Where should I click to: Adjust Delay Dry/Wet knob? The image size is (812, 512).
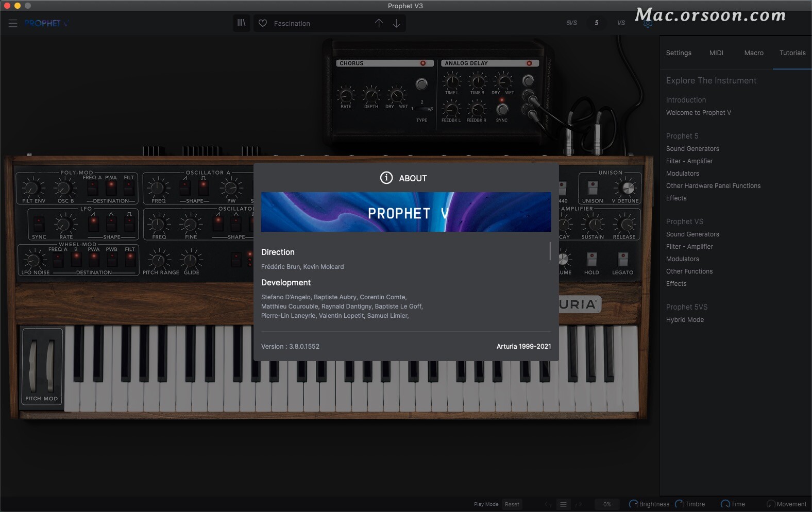pyautogui.click(x=502, y=81)
